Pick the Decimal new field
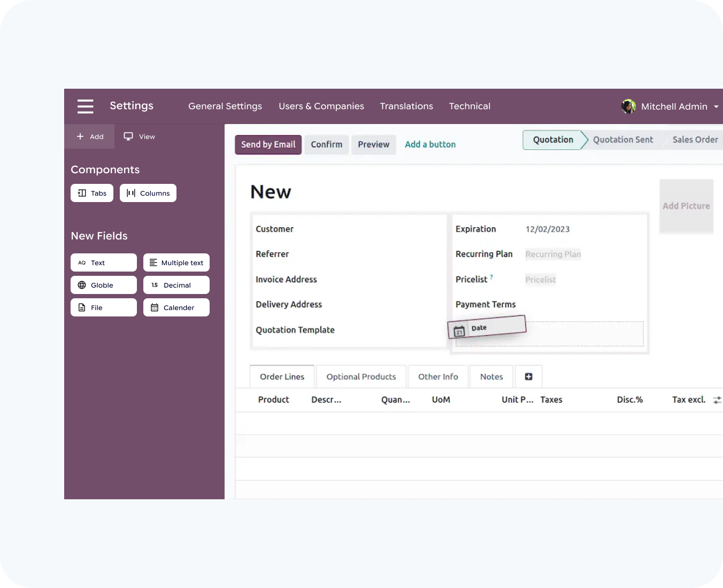The image size is (723, 588). point(176,285)
